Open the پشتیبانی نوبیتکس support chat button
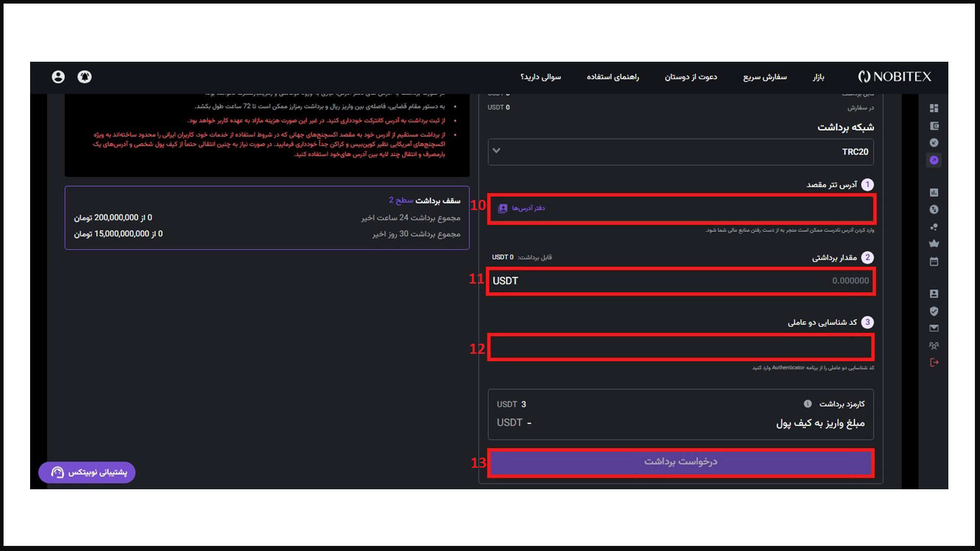The image size is (980, 551). [x=87, y=472]
